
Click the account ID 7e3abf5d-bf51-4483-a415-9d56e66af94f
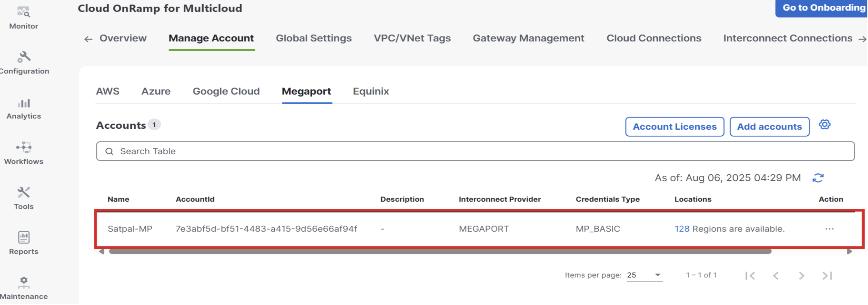266,229
